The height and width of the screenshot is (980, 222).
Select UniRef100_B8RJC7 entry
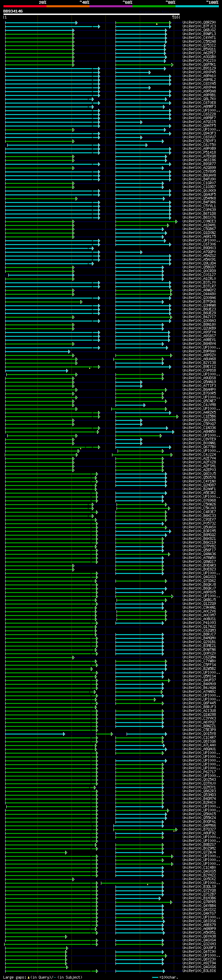click(199, 634)
